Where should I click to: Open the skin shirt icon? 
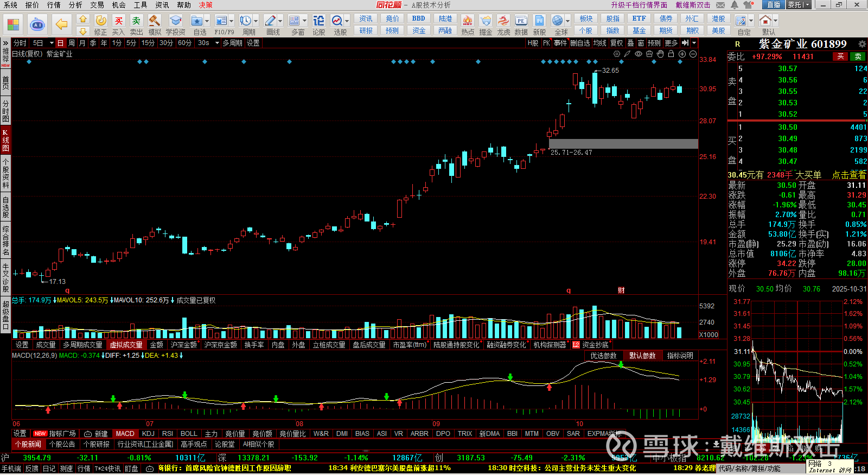click(x=749, y=5)
